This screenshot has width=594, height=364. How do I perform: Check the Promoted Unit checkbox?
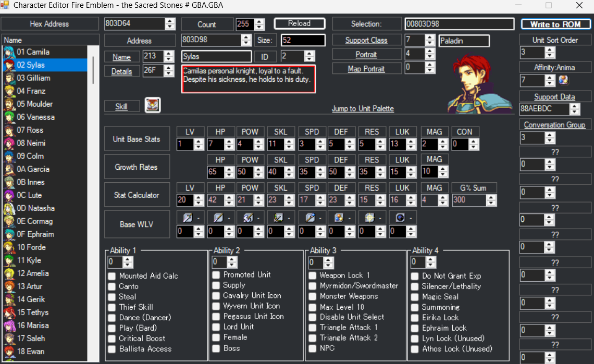(216, 274)
